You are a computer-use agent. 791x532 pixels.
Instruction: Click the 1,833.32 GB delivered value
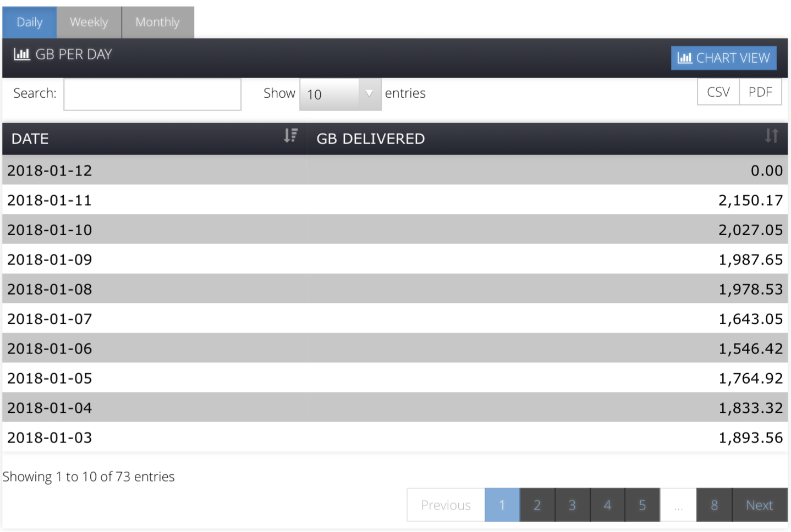(750, 408)
